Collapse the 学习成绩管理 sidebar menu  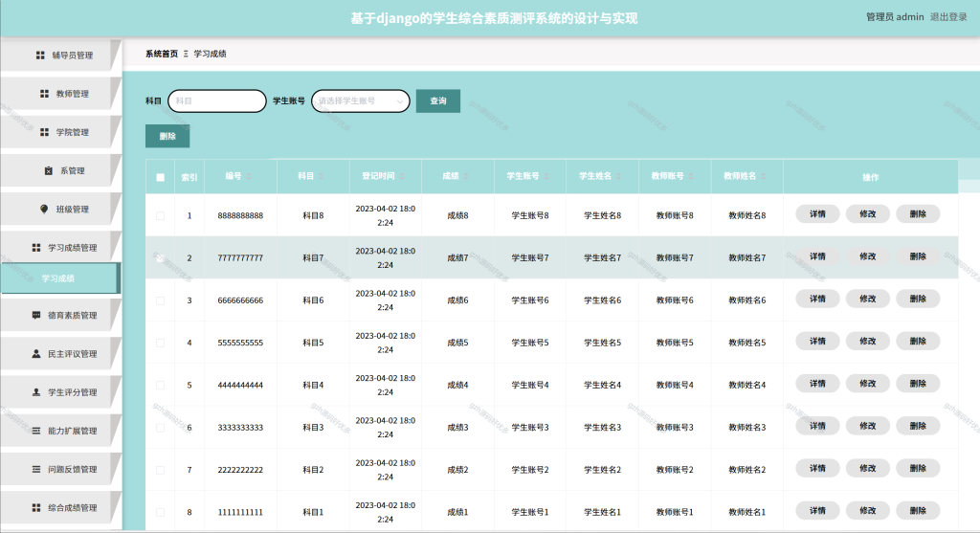[x=60, y=248]
